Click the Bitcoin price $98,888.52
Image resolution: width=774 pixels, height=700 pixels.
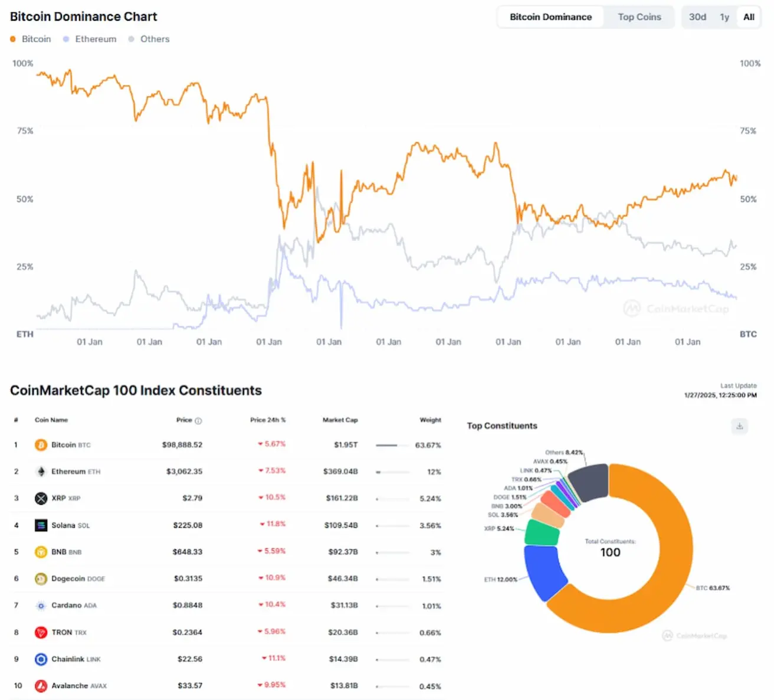(x=182, y=445)
